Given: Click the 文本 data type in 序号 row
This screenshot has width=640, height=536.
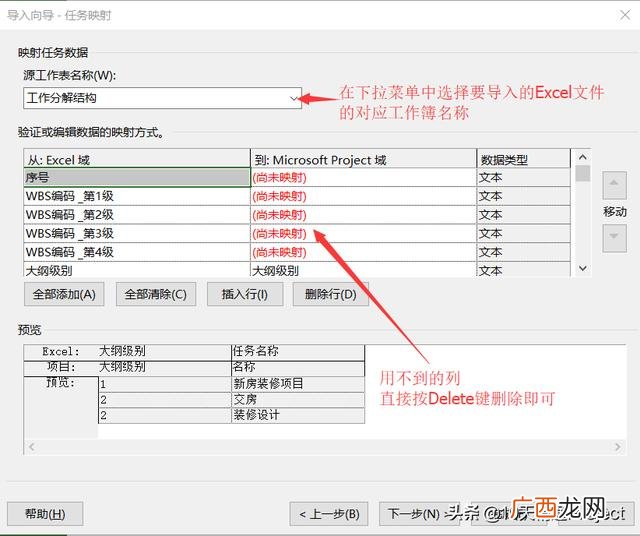Looking at the screenshot, I should point(524,178).
